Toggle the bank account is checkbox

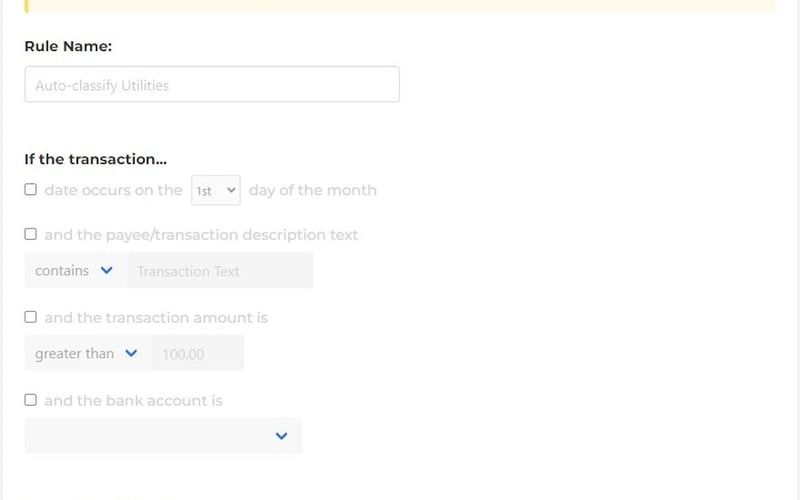tap(31, 400)
